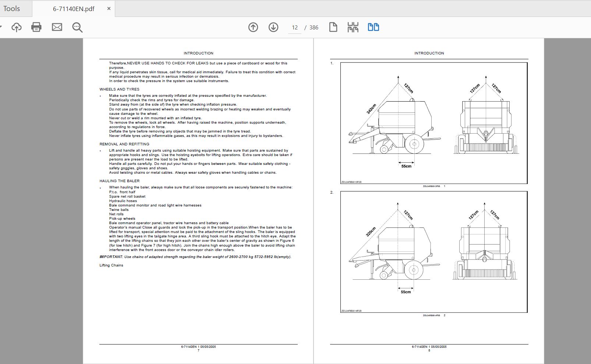Viewport: 591px width, 364px height.
Task: Select the HAULING THE BALER heading text
Action: coord(119,181)
